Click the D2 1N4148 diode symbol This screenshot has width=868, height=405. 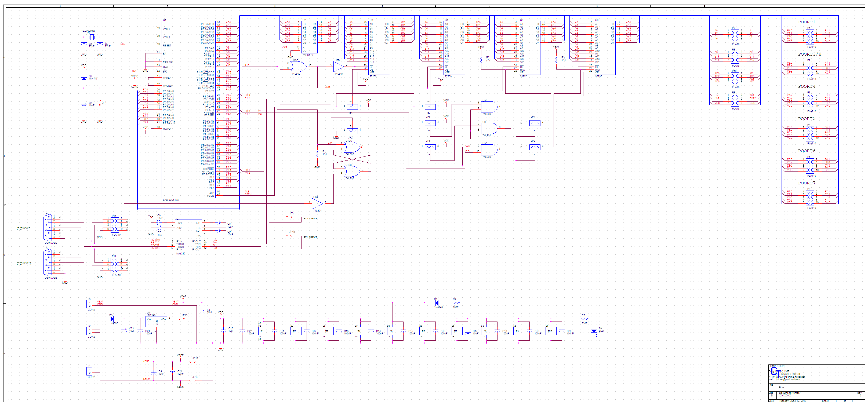click(x=84, y=79)
